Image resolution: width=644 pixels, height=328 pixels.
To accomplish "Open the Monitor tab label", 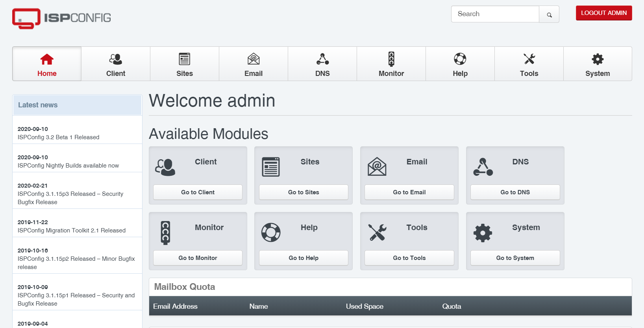I will 391,74.
